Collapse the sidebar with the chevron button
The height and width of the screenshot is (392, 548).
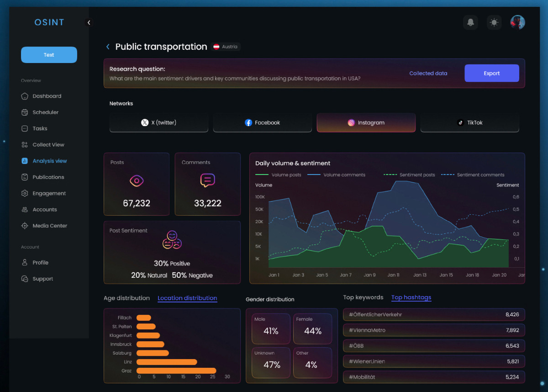89,22
